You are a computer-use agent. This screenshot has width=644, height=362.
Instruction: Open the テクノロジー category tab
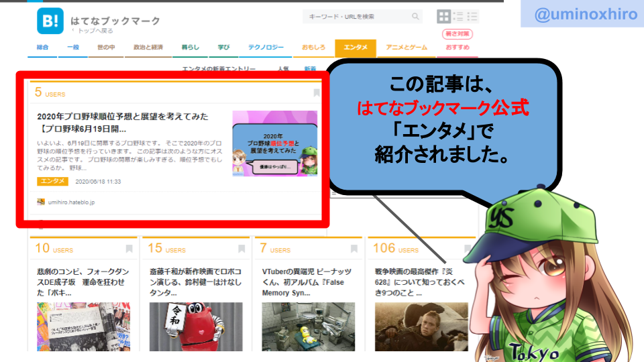click(266, 48)
